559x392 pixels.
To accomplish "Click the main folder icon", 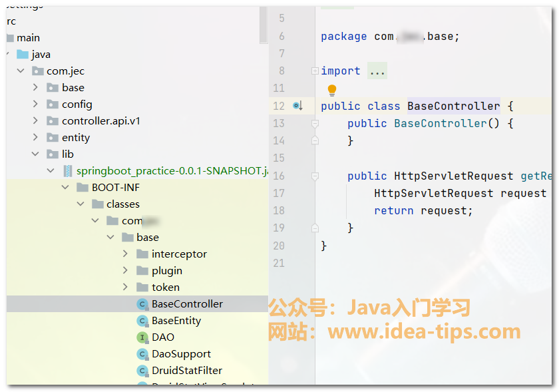I will 11,38.
